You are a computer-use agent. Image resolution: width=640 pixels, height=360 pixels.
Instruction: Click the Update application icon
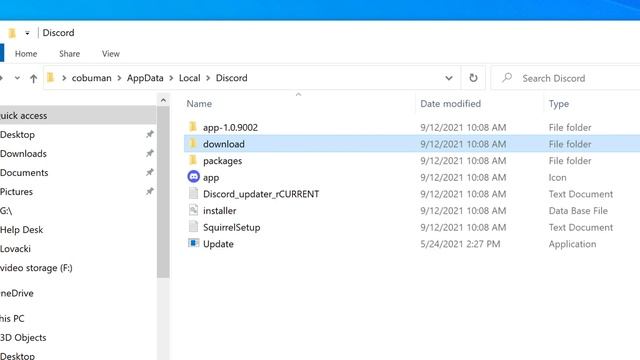(x=193, y=243)
